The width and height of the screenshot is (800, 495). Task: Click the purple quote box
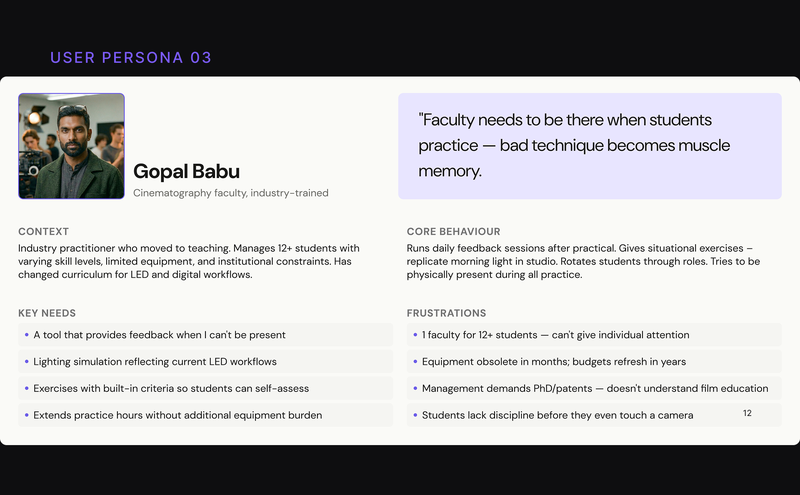coord(589,146)
